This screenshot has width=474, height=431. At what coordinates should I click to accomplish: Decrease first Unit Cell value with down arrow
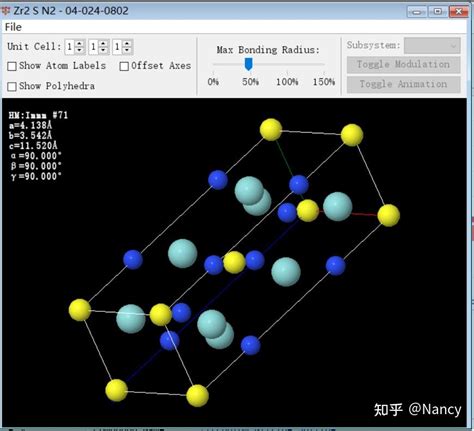click(79, 50)
